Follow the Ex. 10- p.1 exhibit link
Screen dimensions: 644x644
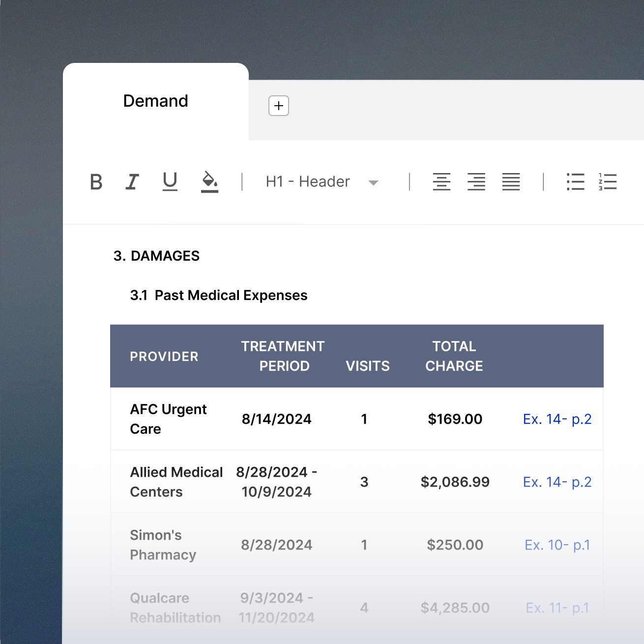tap(557, 545)
